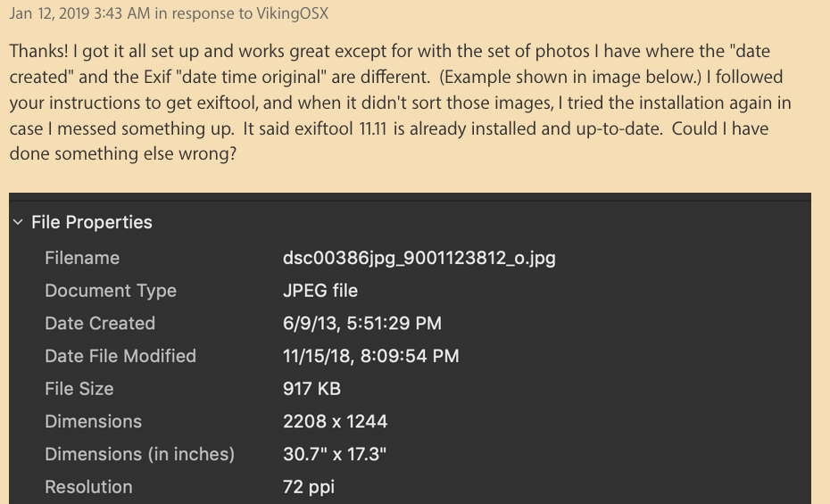Select the Filename label row
830x504 pixels.
pos(82,258)
